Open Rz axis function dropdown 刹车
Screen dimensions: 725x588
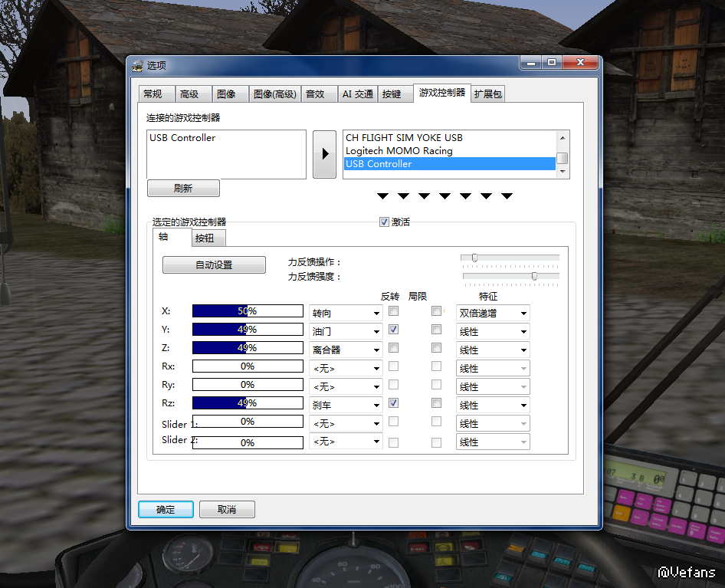coord(346,406)
